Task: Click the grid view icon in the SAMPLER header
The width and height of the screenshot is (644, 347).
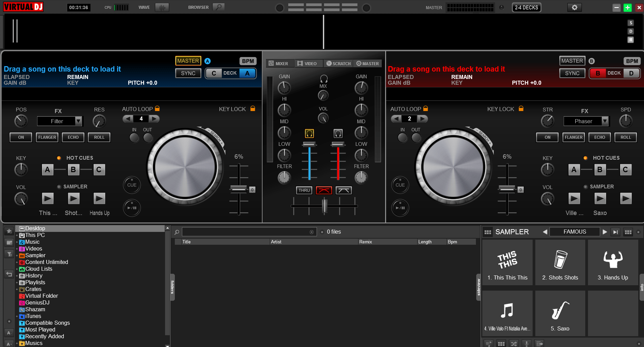Action: [628, 232]
